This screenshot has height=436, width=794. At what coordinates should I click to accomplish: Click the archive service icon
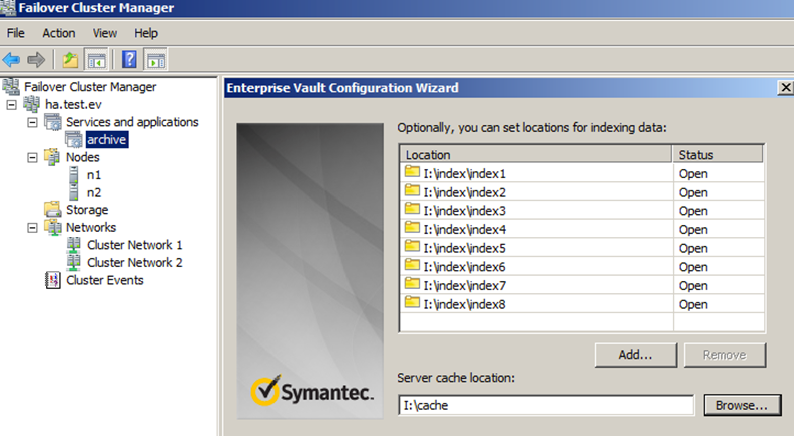[73, 139]
